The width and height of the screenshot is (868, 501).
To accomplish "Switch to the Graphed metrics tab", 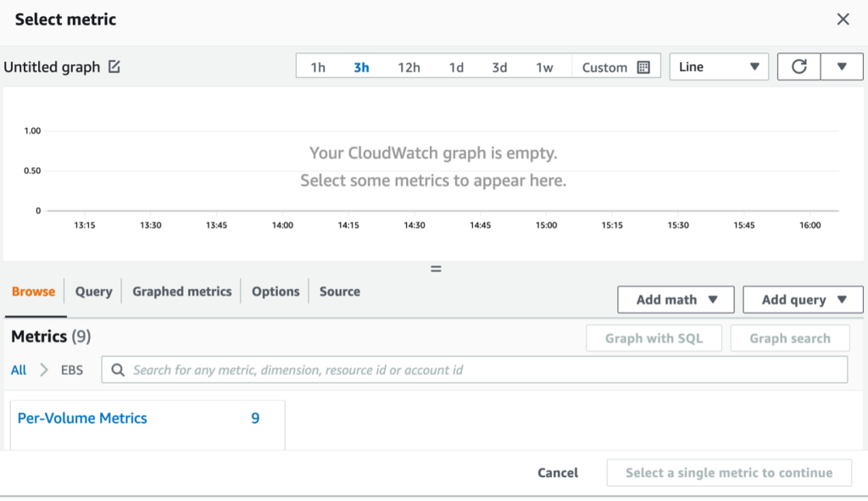I will tap(181, 291).
